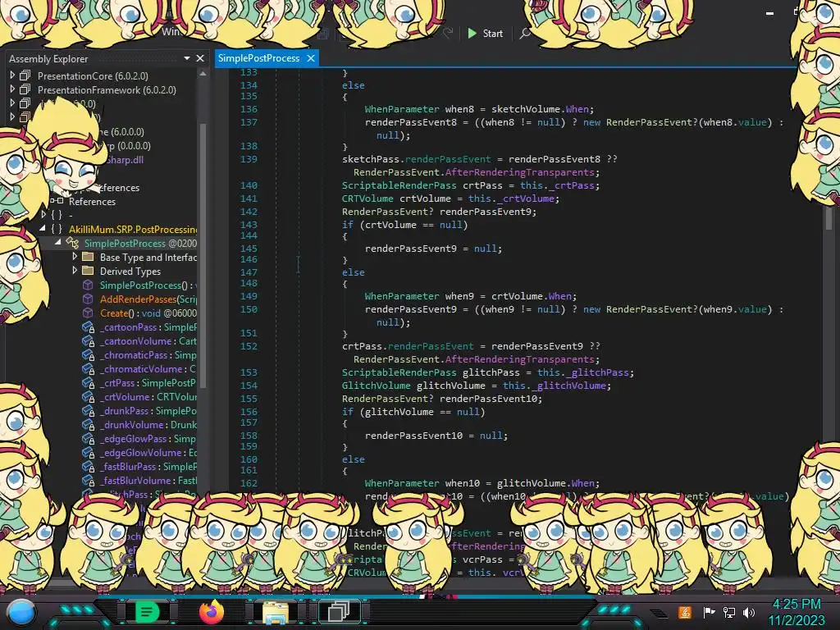Click the References node icon
The height and width of the screenshot is (630, 840).
(57, 201)
